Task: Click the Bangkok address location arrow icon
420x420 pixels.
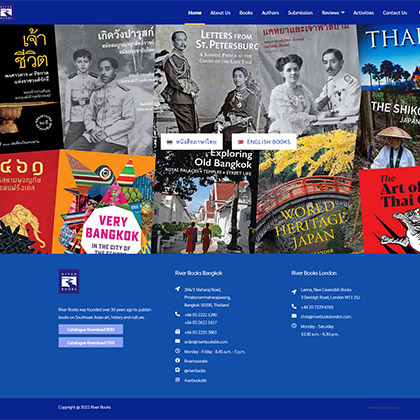Action: (178, 289)
